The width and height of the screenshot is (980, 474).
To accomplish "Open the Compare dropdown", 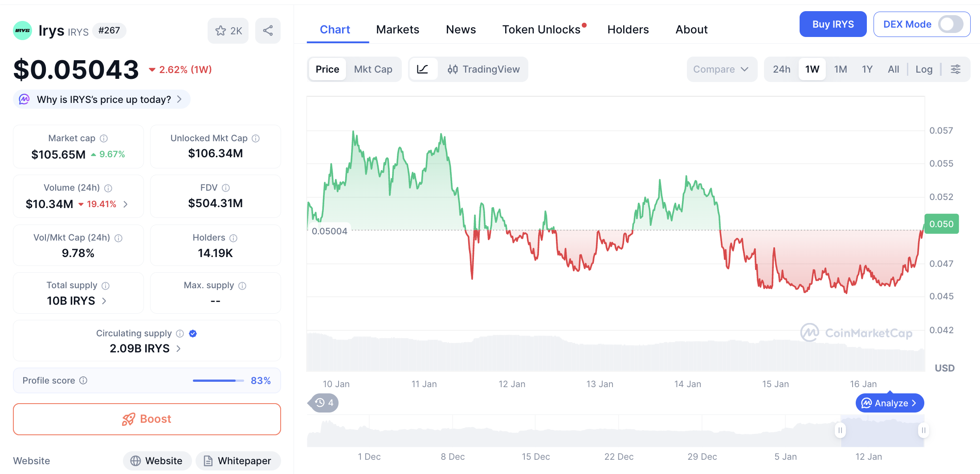I will click(x=721, y=69).
